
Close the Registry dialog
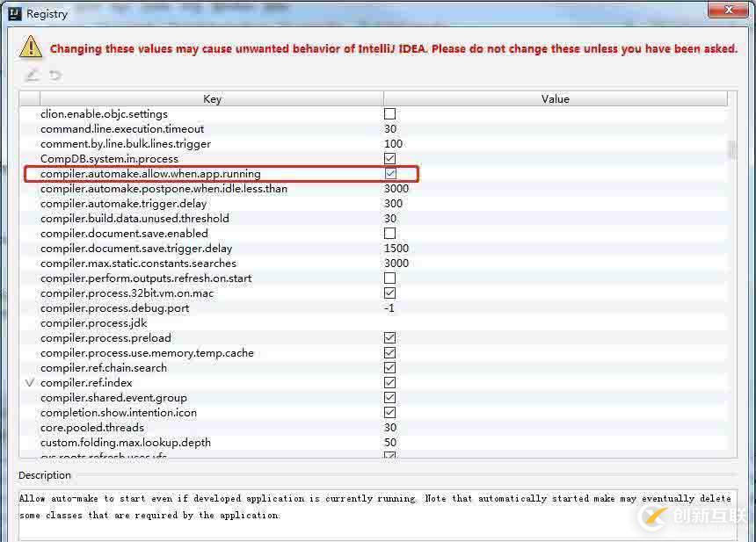point(728,11)
